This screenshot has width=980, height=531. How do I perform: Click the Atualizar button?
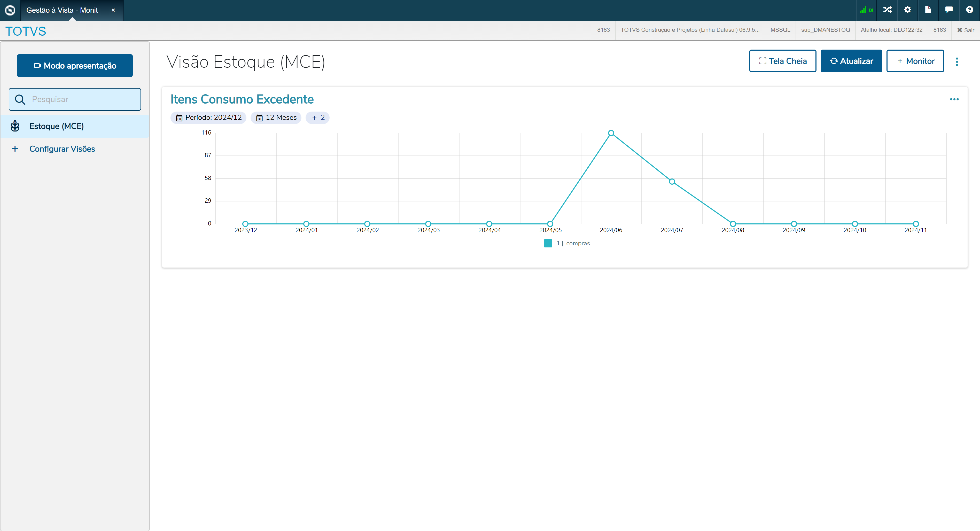click(x=851, y=61)
